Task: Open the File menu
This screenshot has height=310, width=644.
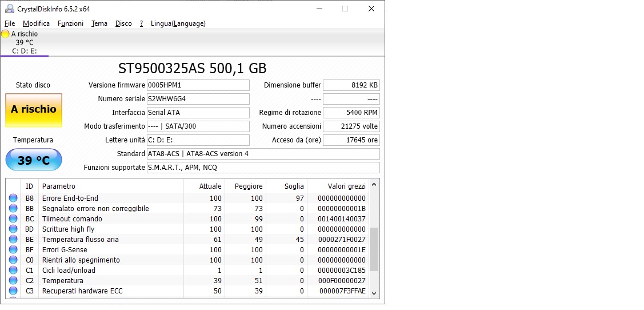Action: click(10, 23)
